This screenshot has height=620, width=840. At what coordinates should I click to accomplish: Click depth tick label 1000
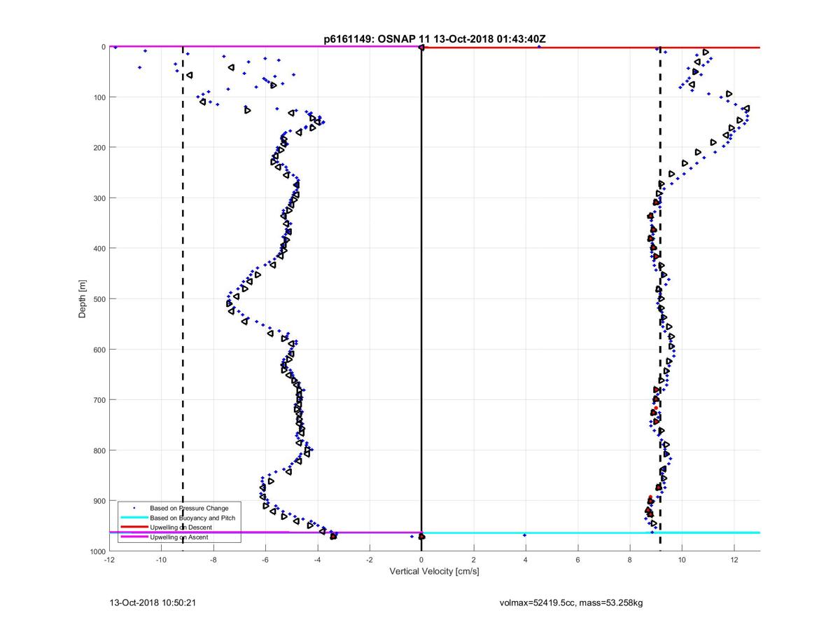click(x=97, y=551)
